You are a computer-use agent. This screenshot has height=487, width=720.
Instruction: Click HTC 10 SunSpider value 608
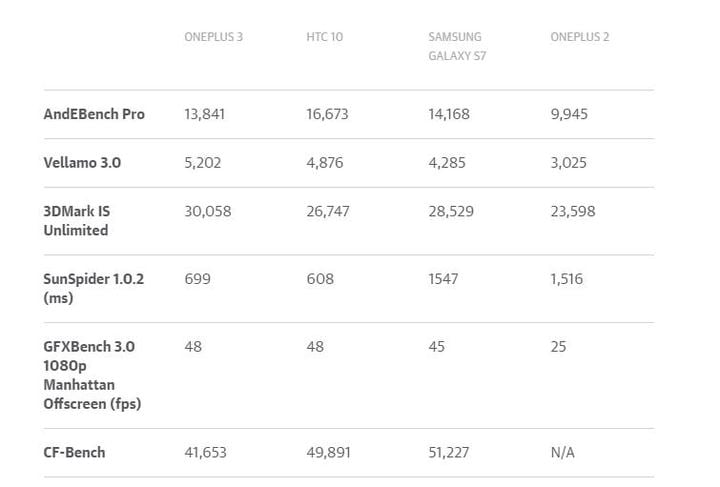[320, 279]
